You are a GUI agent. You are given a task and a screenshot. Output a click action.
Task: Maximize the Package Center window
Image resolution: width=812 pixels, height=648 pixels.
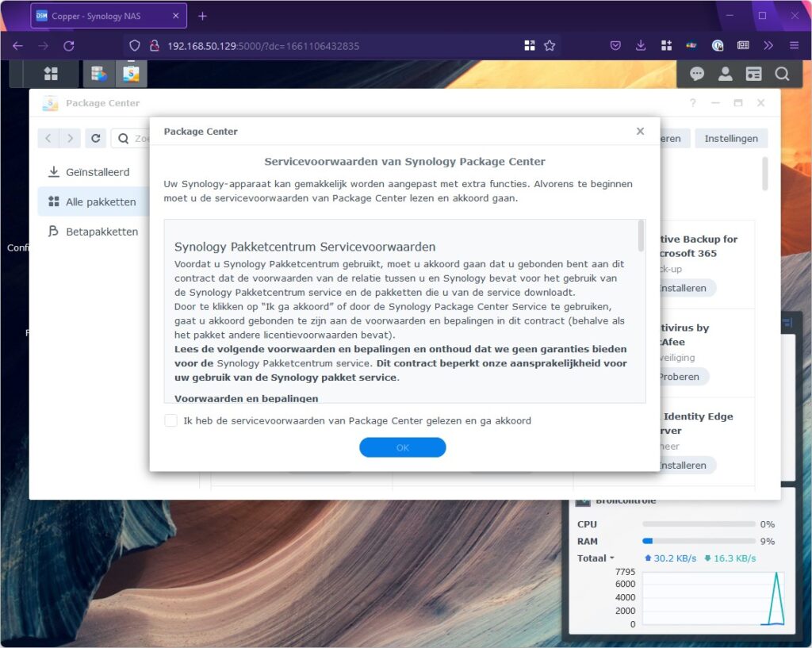point(738,103)
